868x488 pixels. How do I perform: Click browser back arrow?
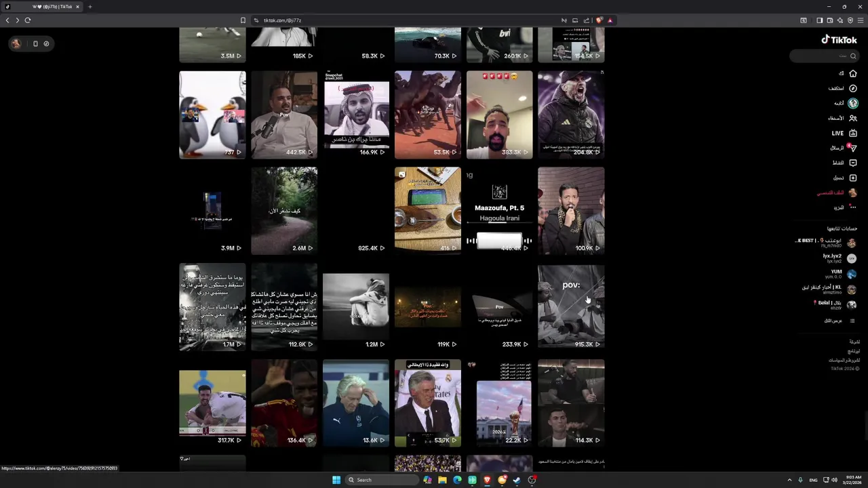[7, 20]
